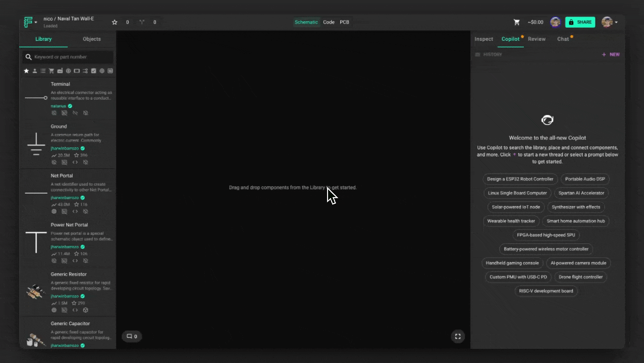Click the collaborator avatar beside Share
This screenshot has height=363, width=644.
555,22
